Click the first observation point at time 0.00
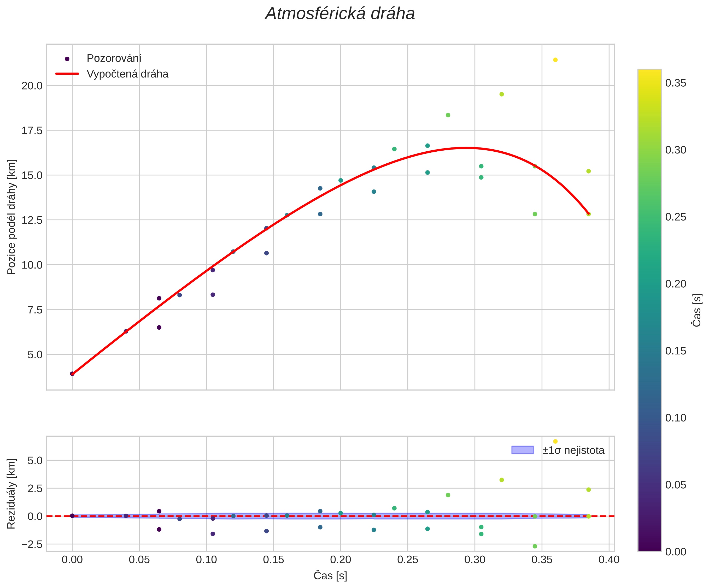 (x=72, y=373)
